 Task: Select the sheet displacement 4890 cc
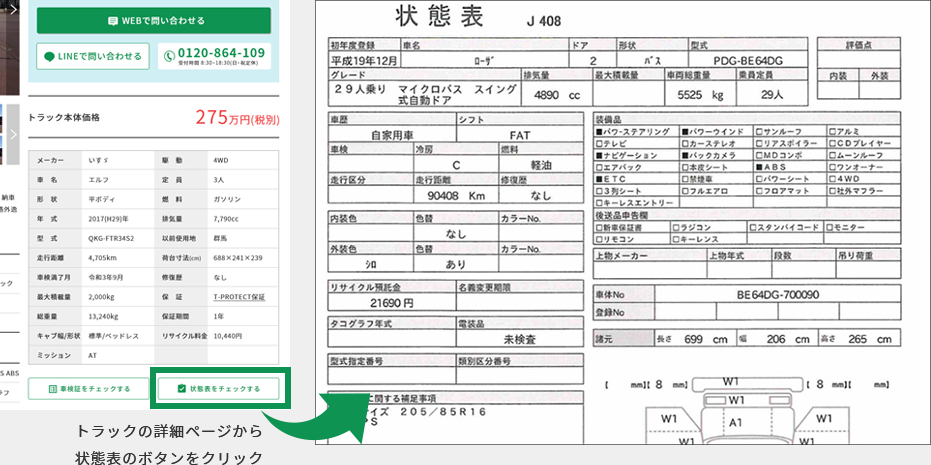tap(557, 95)
